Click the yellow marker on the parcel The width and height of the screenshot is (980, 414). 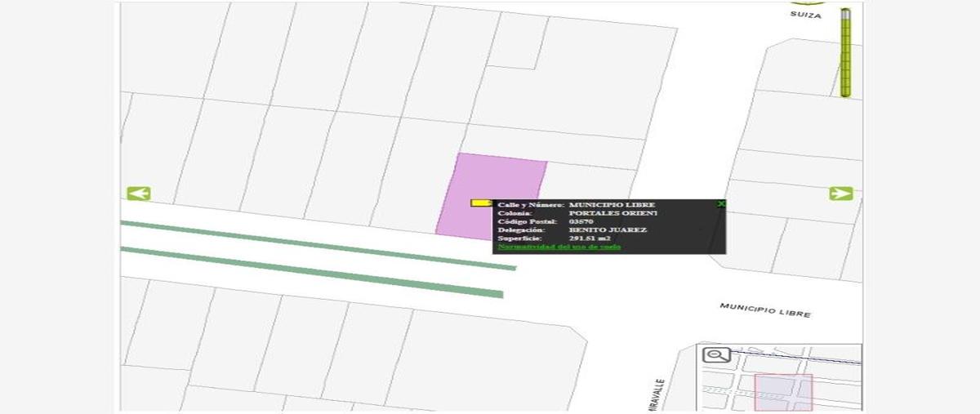coord(480,203)
